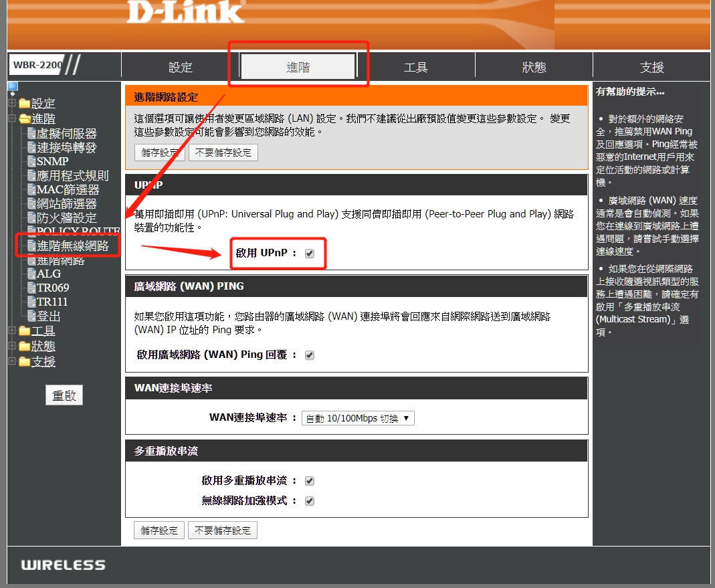Click the ALG page icon in tree
Viewport: 715px width, 588px height.
click(31, 274)
